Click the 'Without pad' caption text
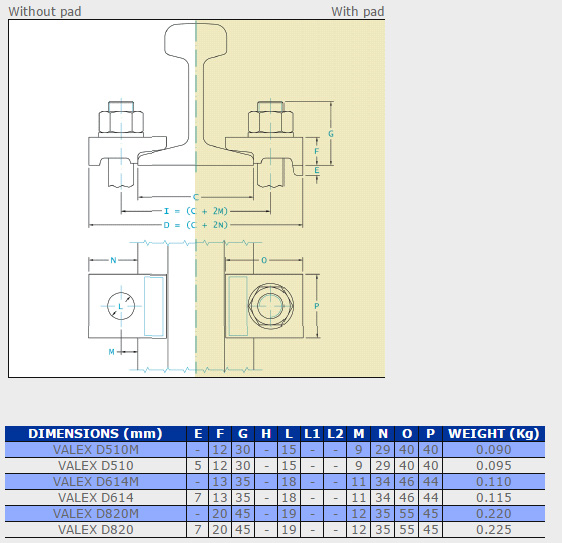The height and width of the screenshot is (543, 562). (x=45, y=11)
